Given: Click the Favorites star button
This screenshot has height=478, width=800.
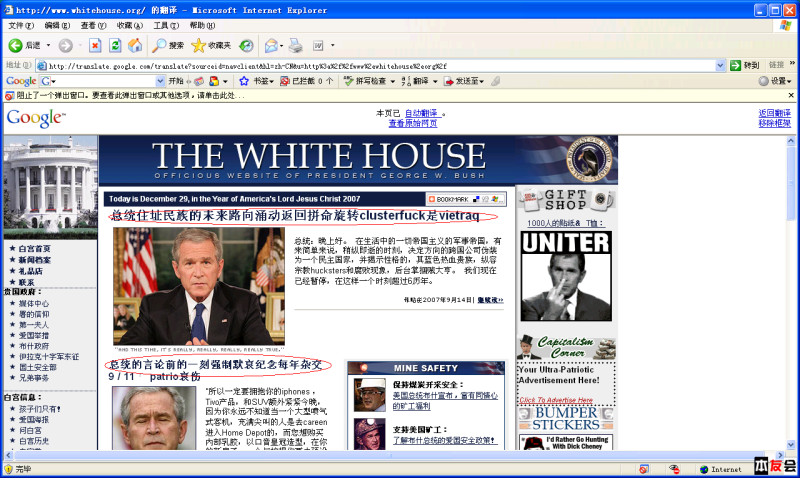Looking at the screenshot, I should tap(211, 46).
